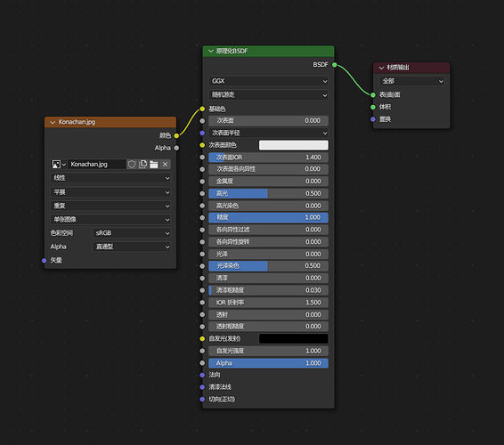504x445 pixels.
Task: Click the purple vector input socket
Action: [45, 261]
